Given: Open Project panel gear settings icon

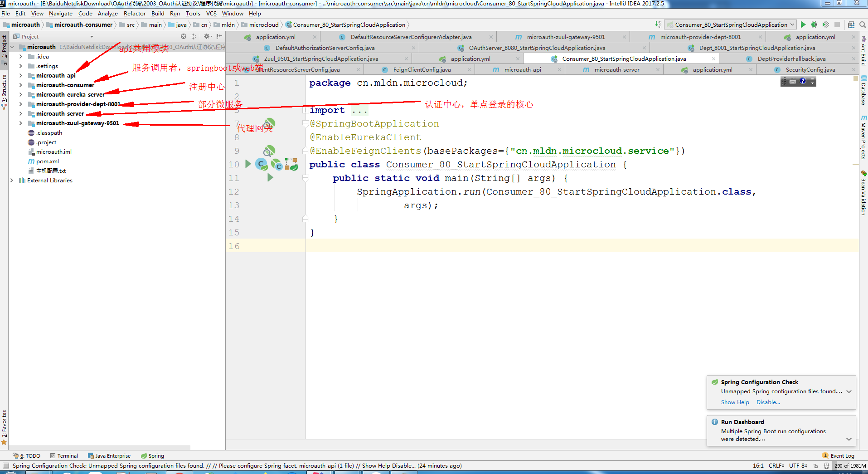Looking at the screenshot, I should click(x=207, y=36).
